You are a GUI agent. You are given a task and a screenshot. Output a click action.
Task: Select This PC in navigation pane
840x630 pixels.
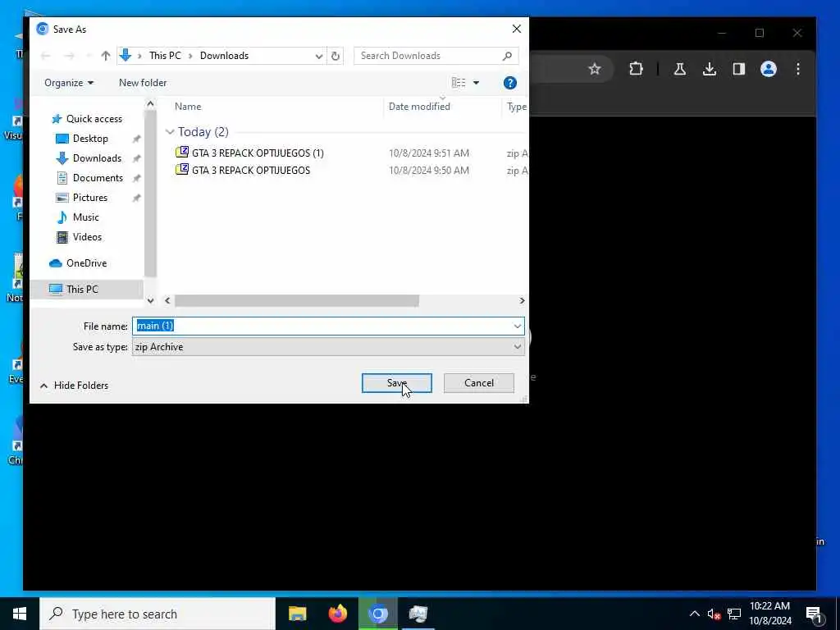click(x=82, y=290)
